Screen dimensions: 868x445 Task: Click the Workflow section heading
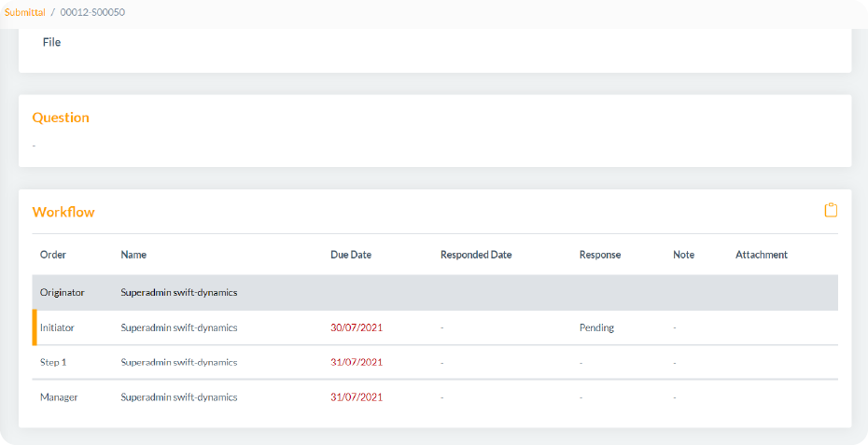(63, 212)
